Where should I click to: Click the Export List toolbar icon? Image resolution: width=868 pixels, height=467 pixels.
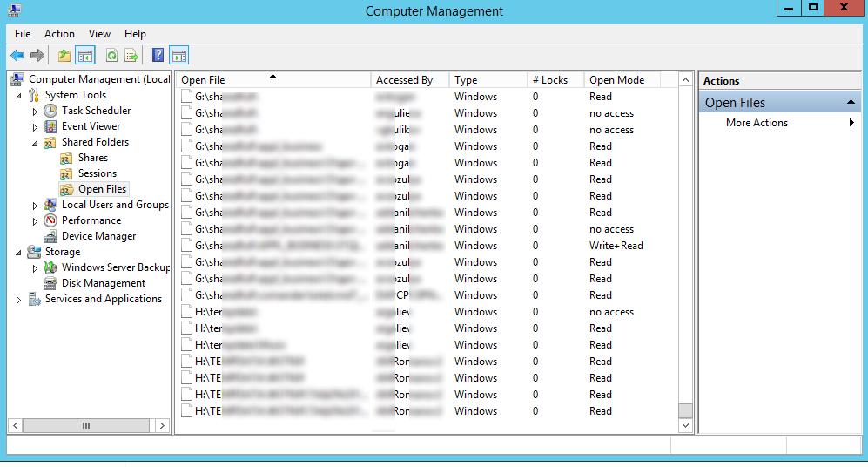click(131, 56)
